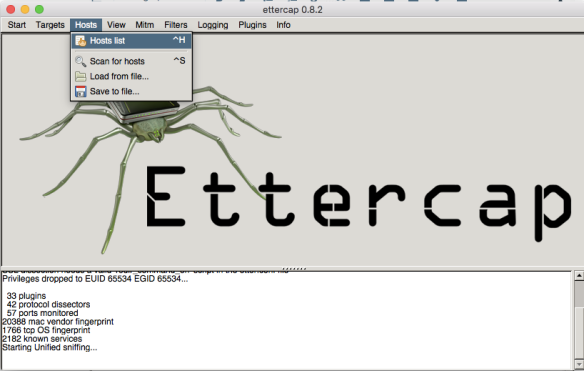Click the pane divider handle above log
The height and width of the screenshot is (371, 584).
294,269
